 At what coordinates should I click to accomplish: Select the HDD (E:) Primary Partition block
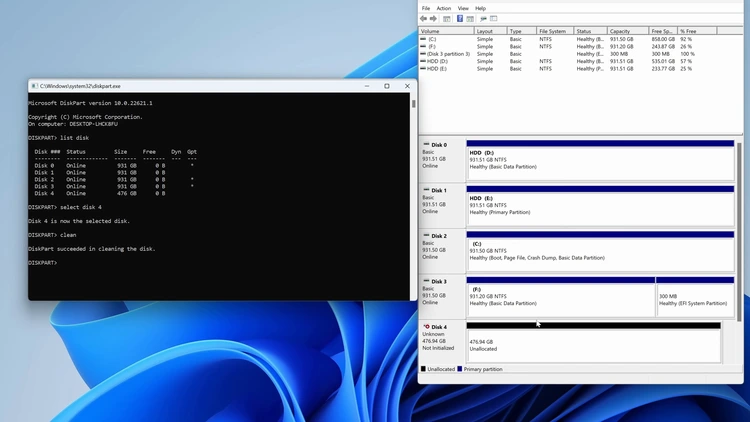600,206
